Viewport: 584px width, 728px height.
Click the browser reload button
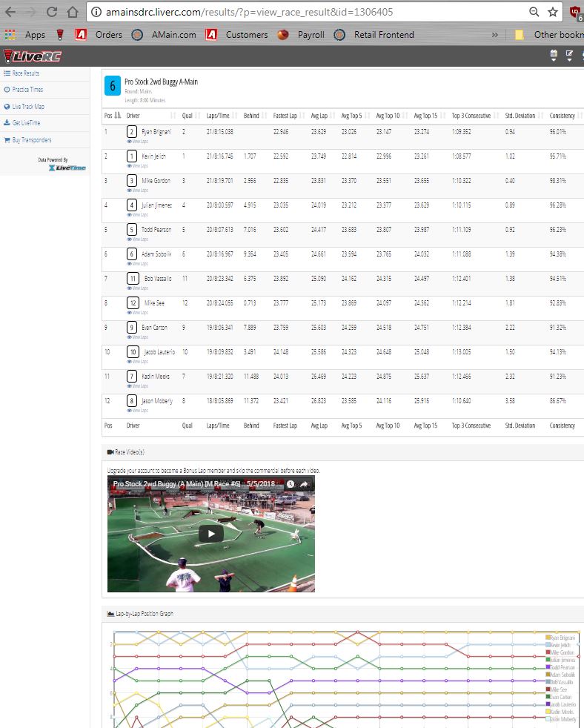point(52,13)
